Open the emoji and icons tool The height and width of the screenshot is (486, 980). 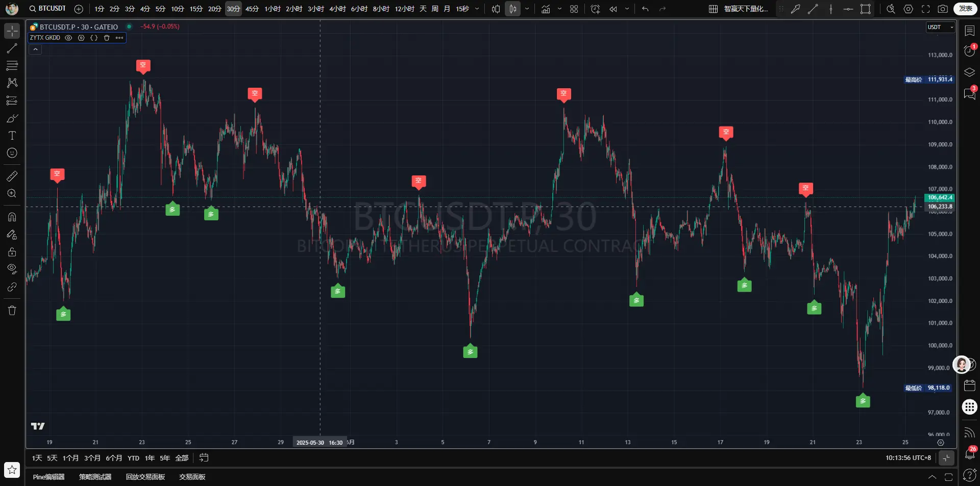[x=12, y=153]
